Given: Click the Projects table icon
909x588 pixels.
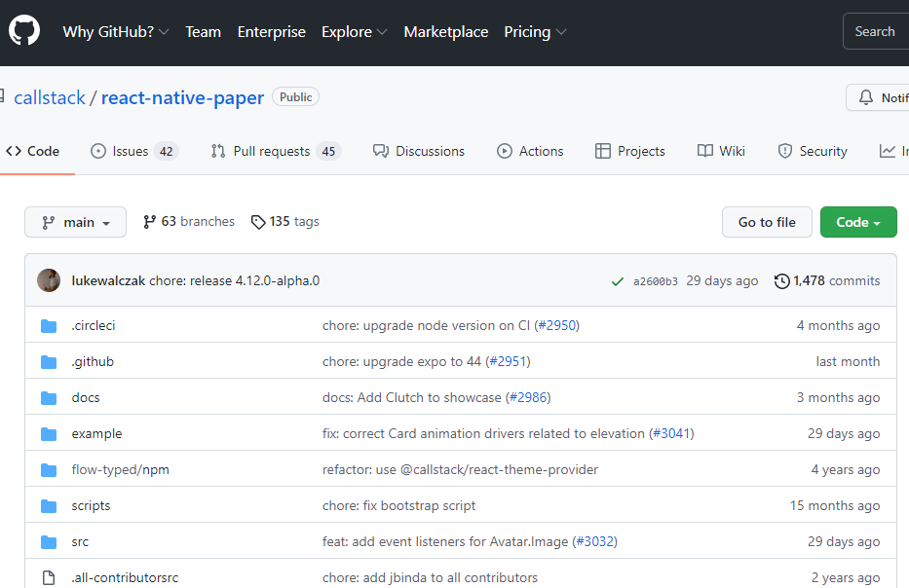Looking at the screenshot, I should (x=603, y=151).
